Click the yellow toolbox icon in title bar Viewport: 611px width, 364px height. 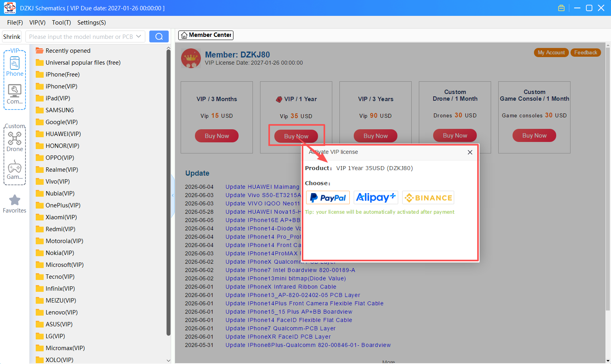(x=561, y=8)
